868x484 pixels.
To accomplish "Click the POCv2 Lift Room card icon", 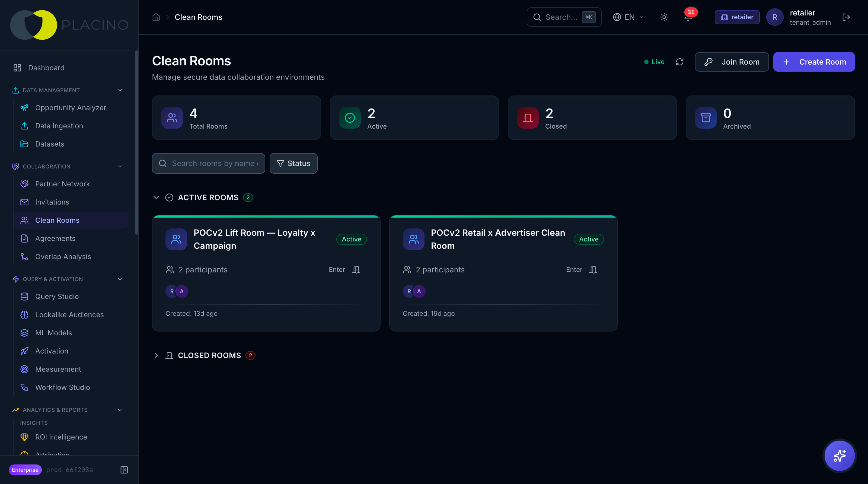I will click(176, 239).
